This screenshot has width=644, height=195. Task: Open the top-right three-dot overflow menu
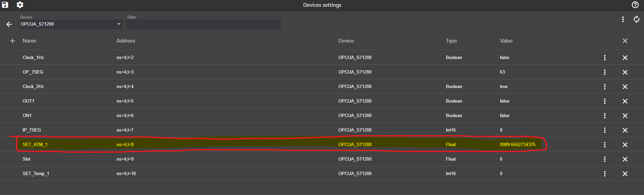point(623,19)
